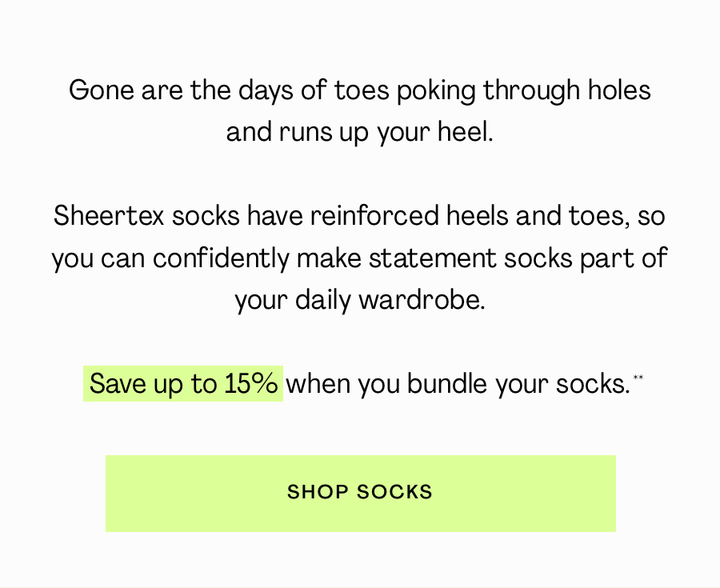Click the green highlight swatch behind the discount text
720x588 pixels.
click(x=182, y=383)
